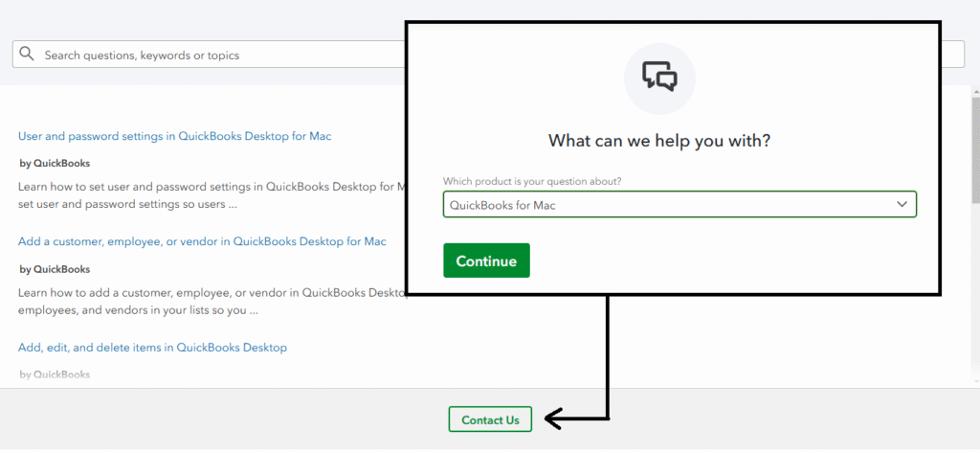Image resolution: width=980 pixels, height=453 pixels.
Task: Click the Contact Us button
Action: tap(490, 419)
